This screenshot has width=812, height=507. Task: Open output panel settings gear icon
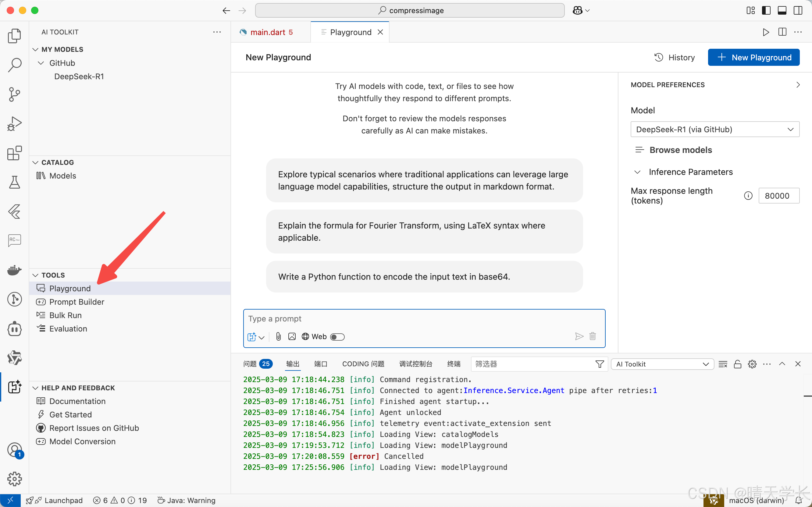point(752,364)
